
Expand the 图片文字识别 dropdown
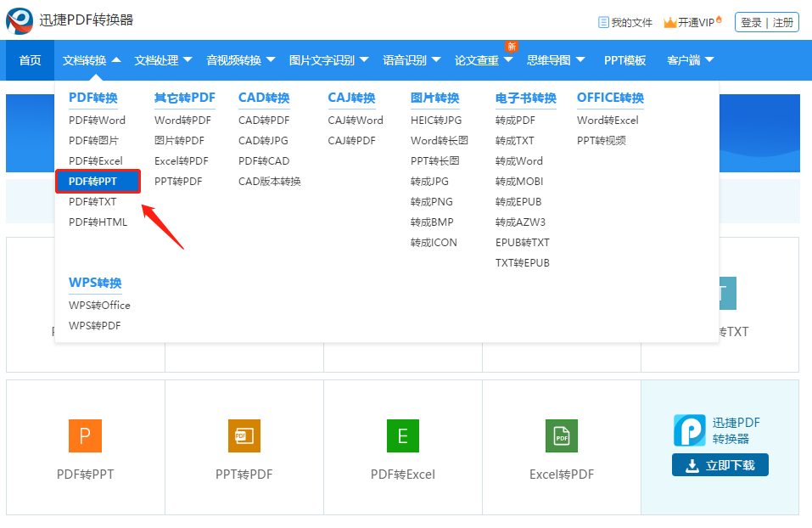tap(329, 60)
